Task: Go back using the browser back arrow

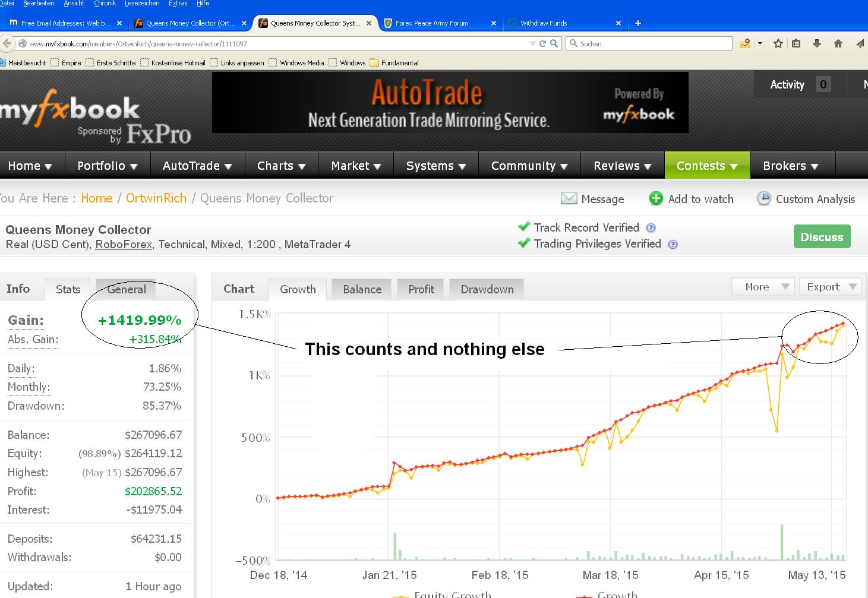Action: click(x=7, y=43)
